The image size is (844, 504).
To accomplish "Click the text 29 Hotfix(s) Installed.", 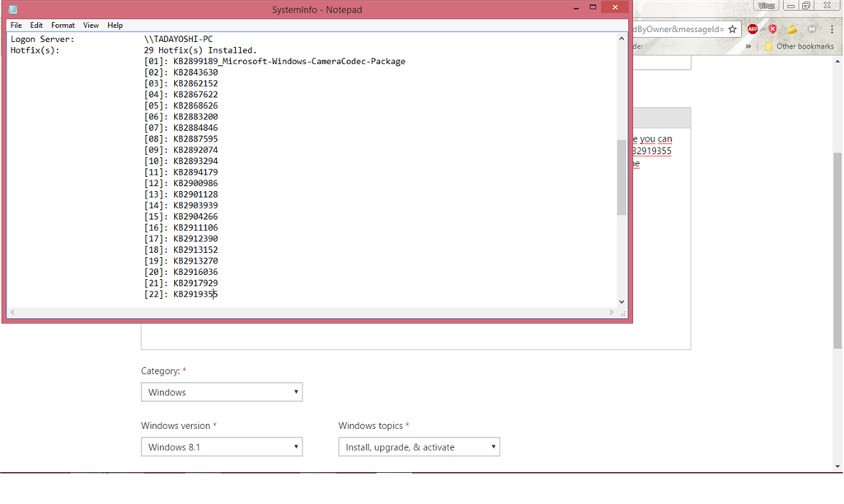I will 200,50.
